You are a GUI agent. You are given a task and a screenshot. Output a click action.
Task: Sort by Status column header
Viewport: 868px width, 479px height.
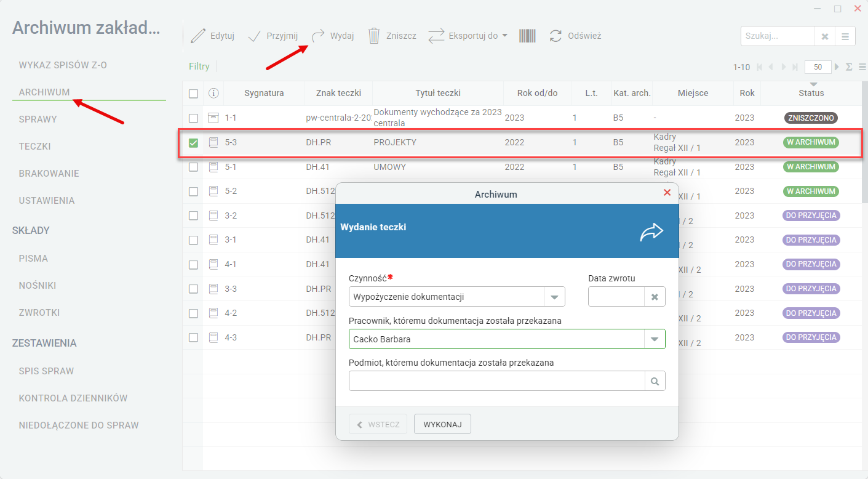click(x=811, y=94)
